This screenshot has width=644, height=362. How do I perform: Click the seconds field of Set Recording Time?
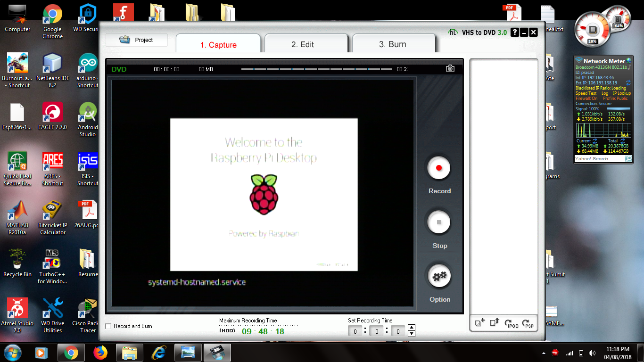pyautogui.click(x=398, y=331)
